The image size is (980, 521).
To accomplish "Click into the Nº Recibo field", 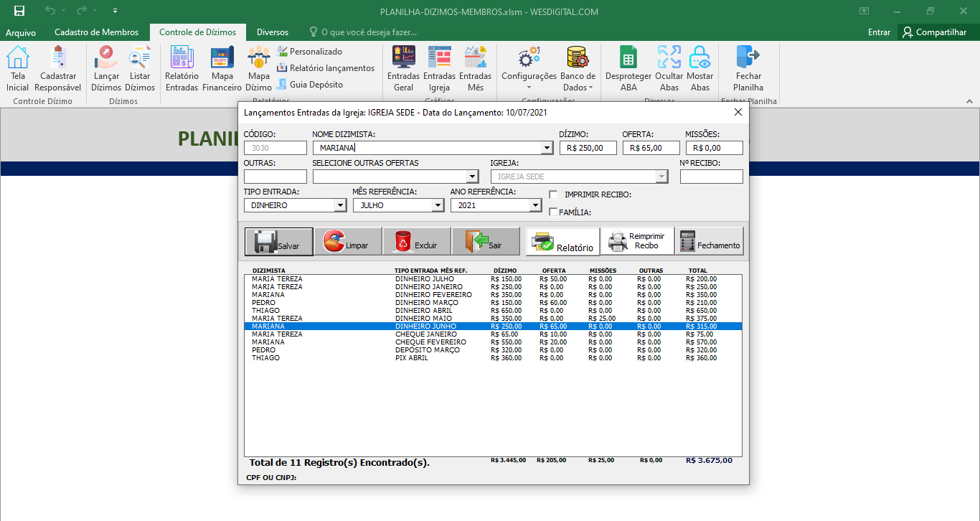I will 711,177.
